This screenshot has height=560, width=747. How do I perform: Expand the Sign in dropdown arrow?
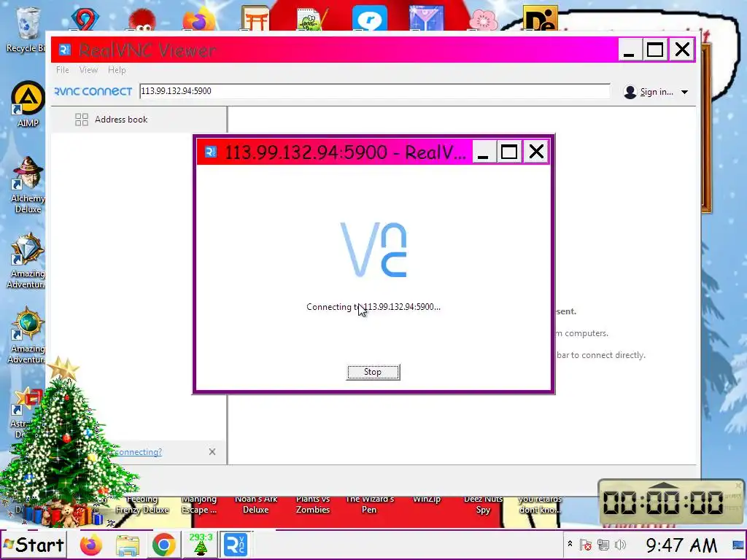click(x=684, y=92)
